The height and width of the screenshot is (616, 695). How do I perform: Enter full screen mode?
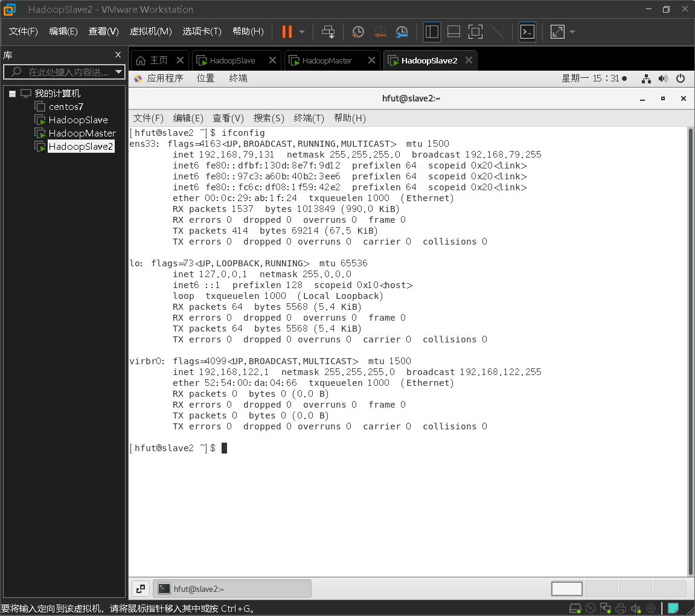click(x=475, y=32)
